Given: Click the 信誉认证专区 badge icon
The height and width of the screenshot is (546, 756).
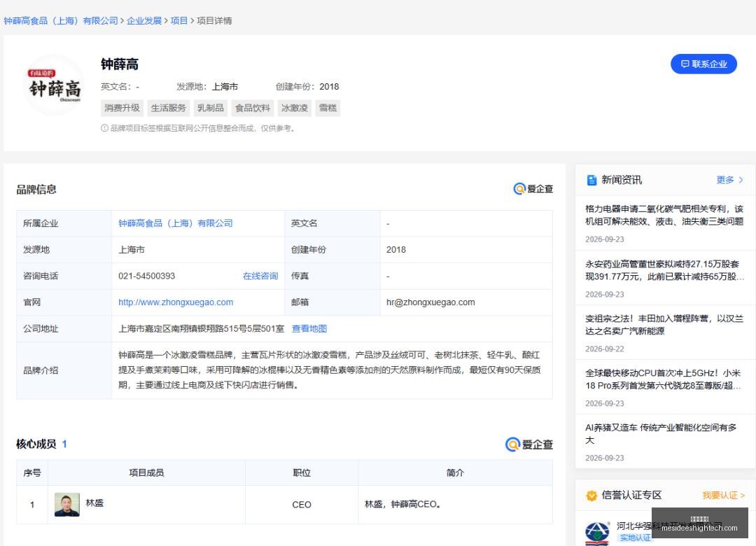Looking at the screenshot, I should pos(591,496).
